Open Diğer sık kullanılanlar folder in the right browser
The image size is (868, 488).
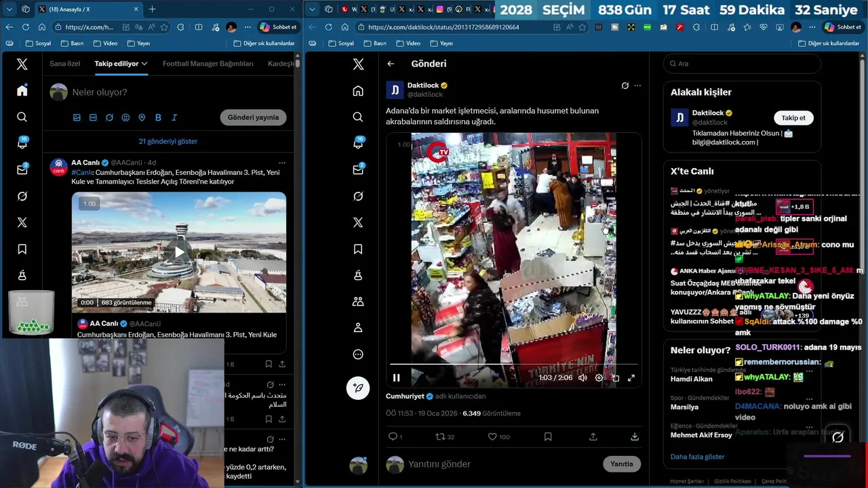tap(829, 43)
